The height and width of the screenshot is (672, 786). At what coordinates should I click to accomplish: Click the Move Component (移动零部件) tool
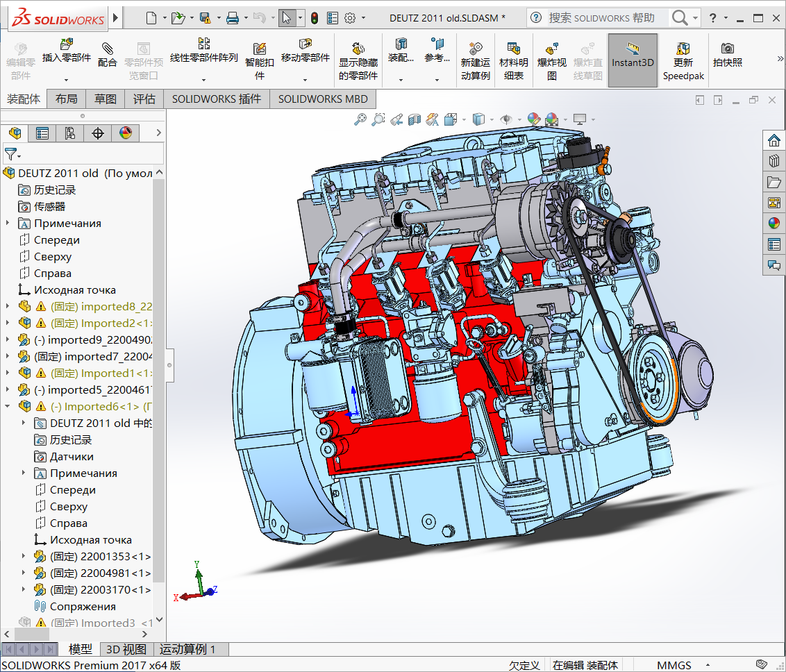306,51
